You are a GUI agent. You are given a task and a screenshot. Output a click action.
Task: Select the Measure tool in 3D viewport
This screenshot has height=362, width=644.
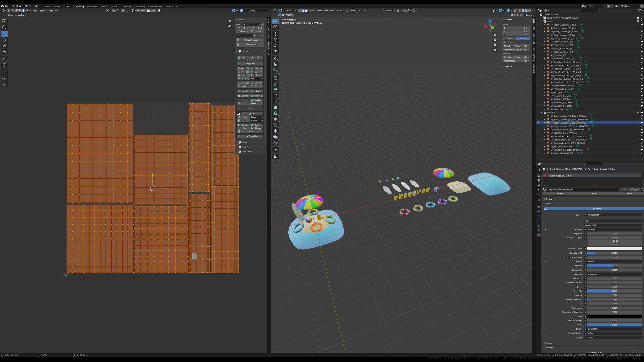[276, 65]
